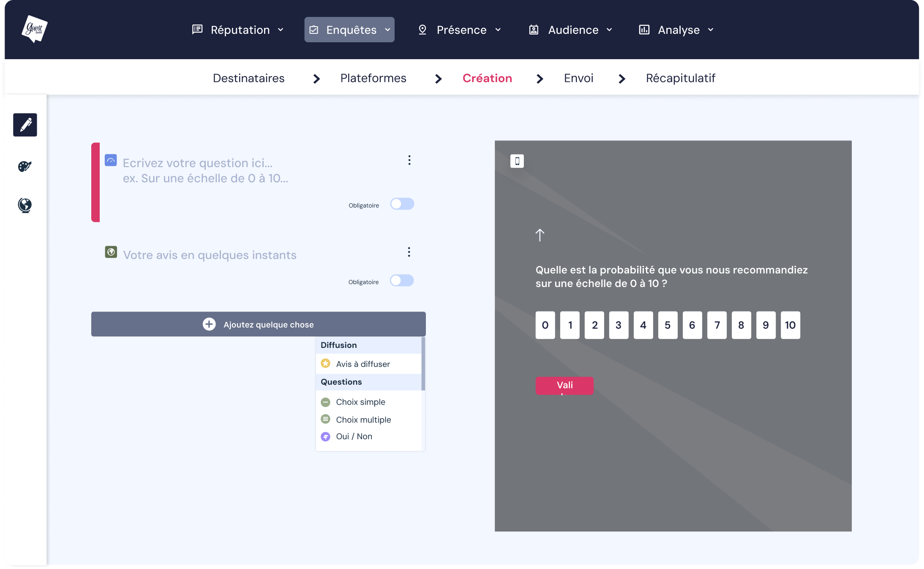
Task: Click the green icon beside 'Votre avis'
Action: (111, 252)
